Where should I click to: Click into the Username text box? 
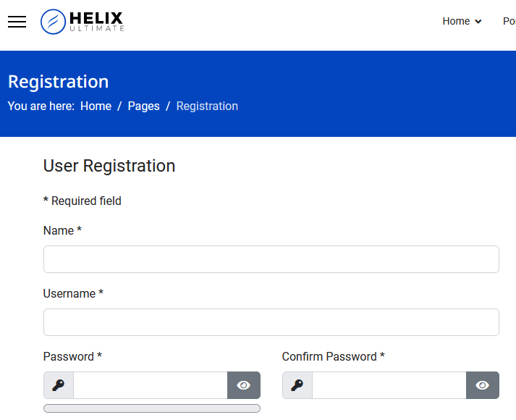(271, 322)
